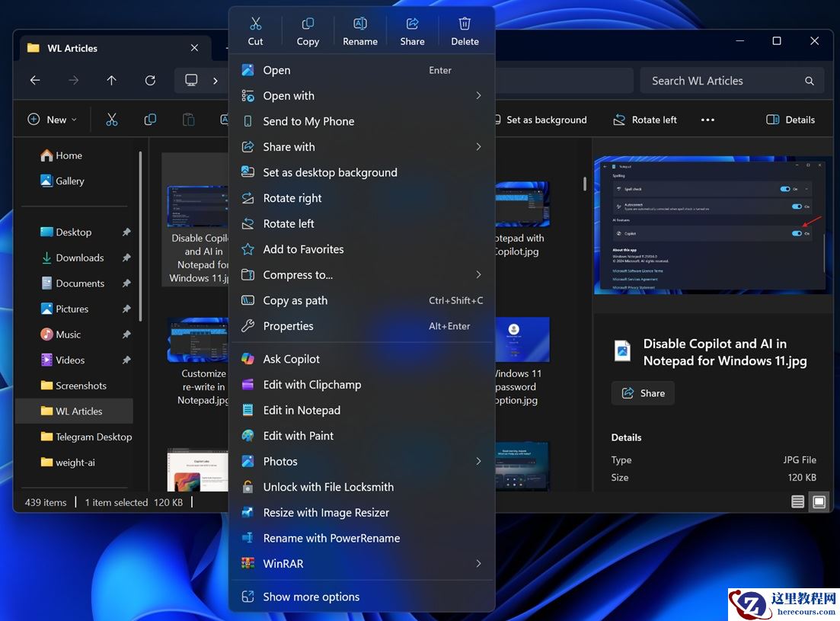840x621 pixels.
Task: Copy the file using the context menu icon
Action: pyautogui.click(x=308, y=29)
